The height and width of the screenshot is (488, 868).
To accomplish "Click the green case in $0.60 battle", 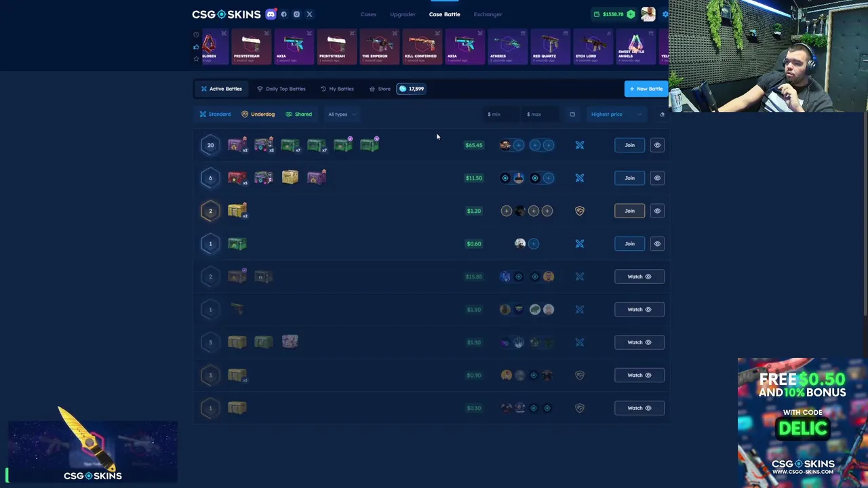I will pos(237,243).
